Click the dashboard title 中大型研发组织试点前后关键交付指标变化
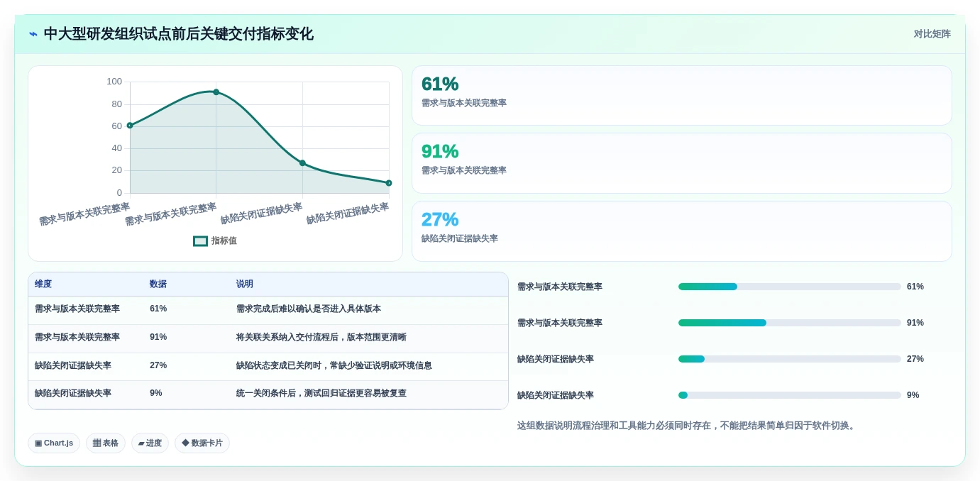980x481 pixels. [178, 34]
